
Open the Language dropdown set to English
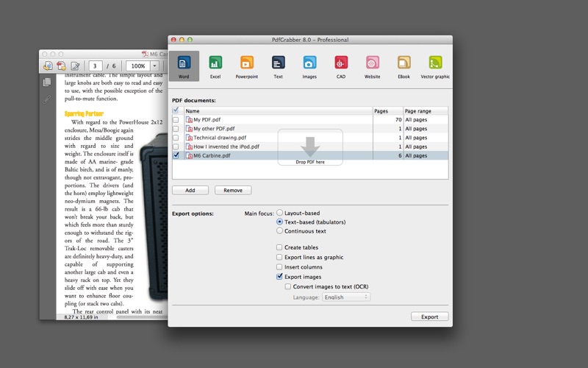click(x=346, y=297)
